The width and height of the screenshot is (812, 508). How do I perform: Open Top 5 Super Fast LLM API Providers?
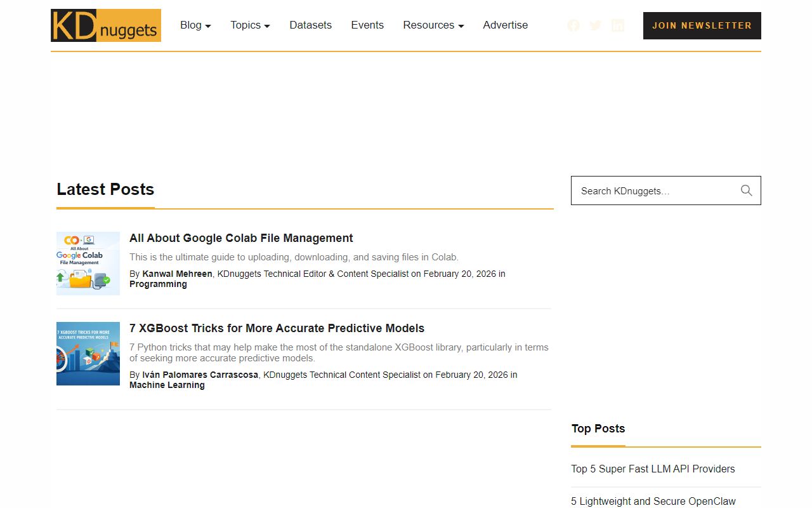tap(653, 469)
